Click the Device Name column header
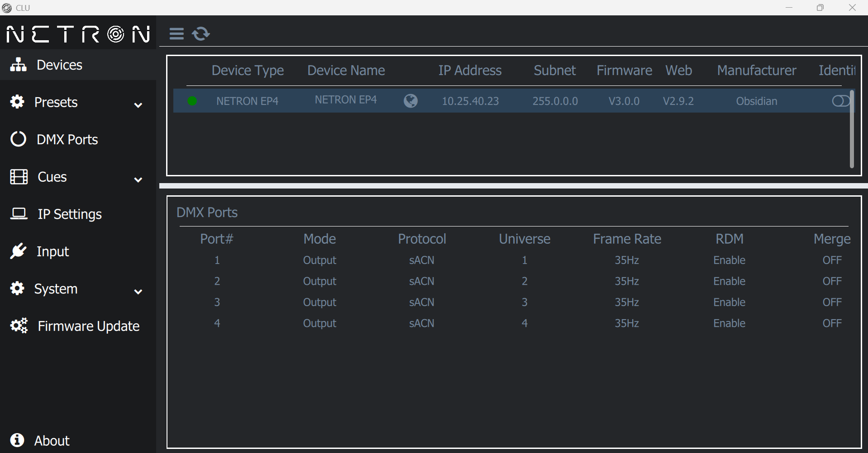The image size is (868, 453). click(x=346, y=71)
